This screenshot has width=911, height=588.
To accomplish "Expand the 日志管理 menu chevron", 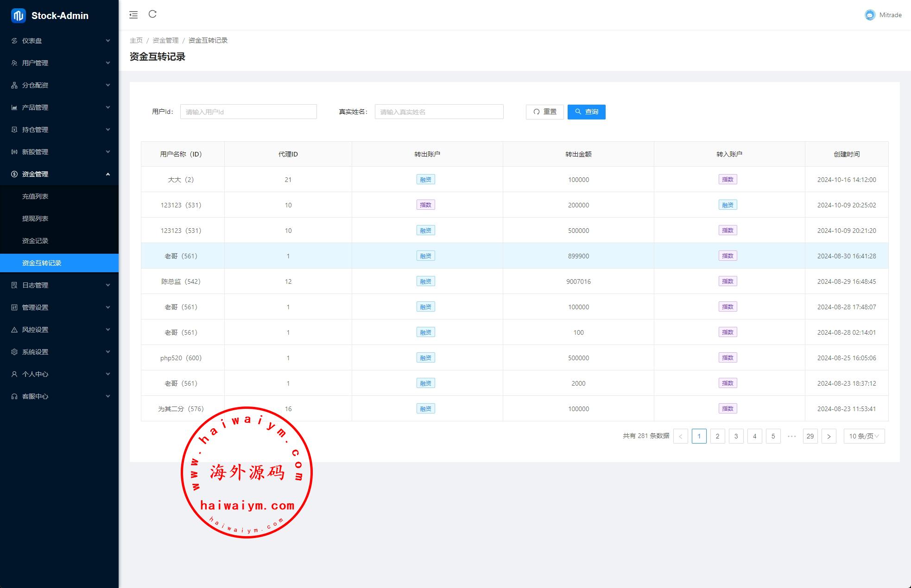I will [x=108, y=285].
